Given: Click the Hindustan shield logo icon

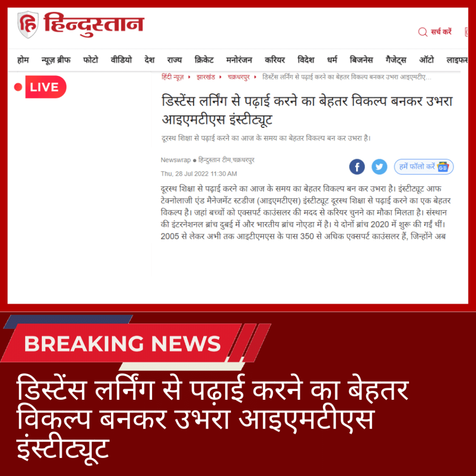Looking at the screenshot, I should (x=28, y=25).
